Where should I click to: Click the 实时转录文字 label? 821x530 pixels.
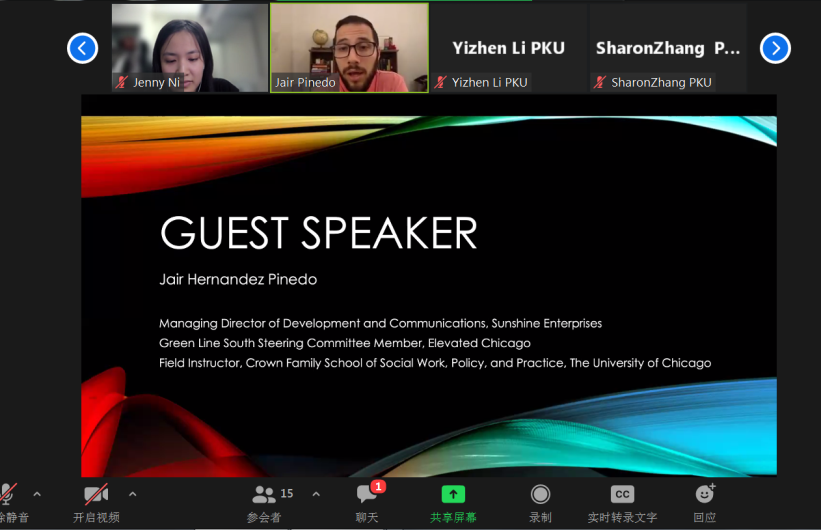[622, 517]
